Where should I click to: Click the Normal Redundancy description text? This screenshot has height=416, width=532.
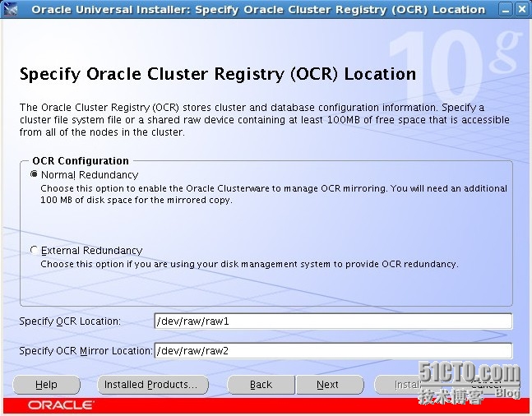[274, 194]
